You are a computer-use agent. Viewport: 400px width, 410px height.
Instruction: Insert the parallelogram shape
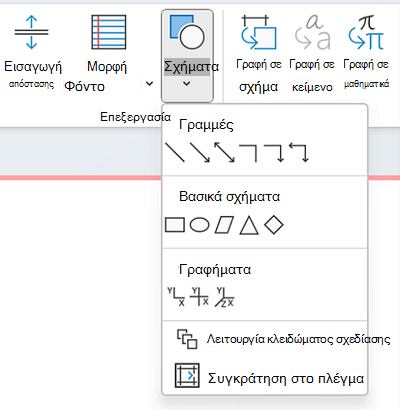coord(224,225)
